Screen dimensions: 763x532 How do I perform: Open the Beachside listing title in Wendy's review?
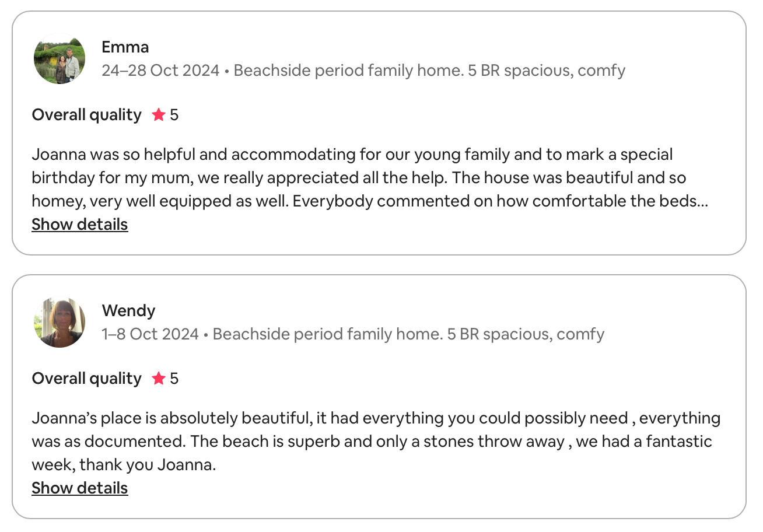[x=408, y=334]
